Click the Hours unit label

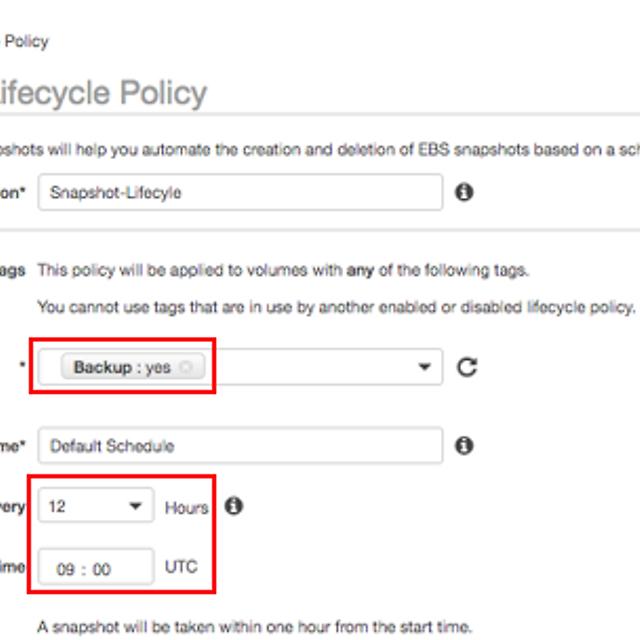coord(186,507)
